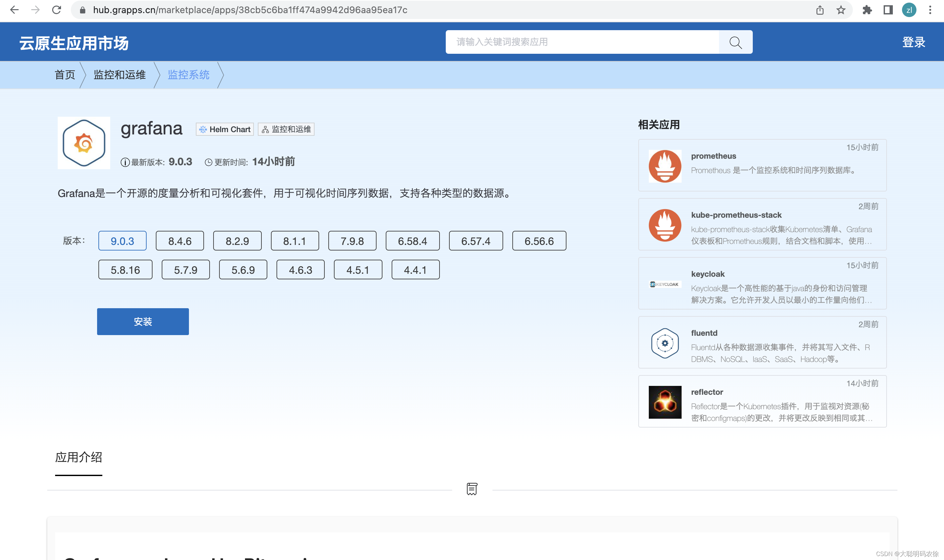Image resolution: width=944 pixels, height=560 pixels.
Task: Click the browser reload icon
Action: pos(57,10)
